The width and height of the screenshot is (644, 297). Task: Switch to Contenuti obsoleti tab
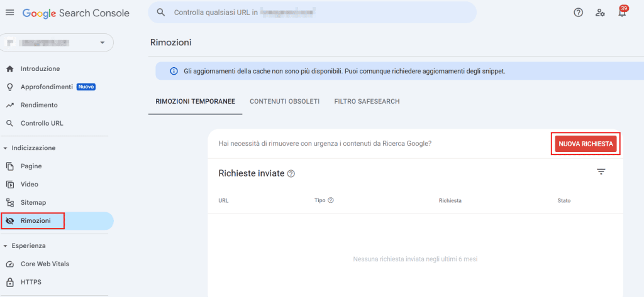284,101
